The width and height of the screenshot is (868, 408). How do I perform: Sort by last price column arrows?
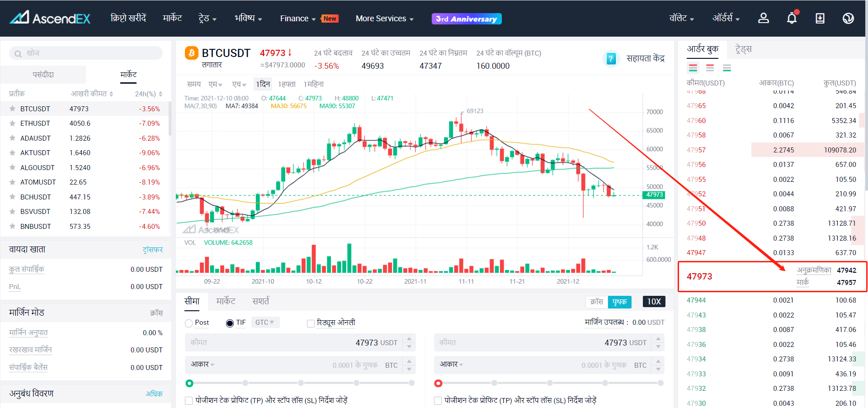click(111, 94)
